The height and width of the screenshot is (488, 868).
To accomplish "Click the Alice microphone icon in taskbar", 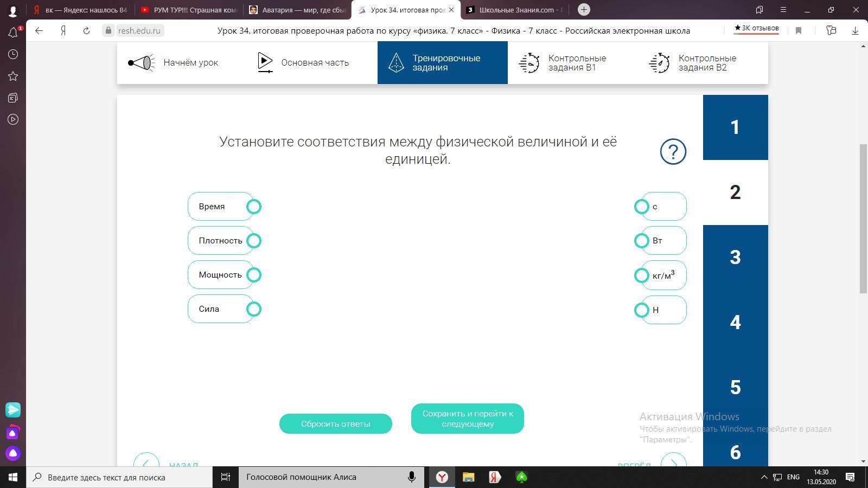I will point(412,477).
